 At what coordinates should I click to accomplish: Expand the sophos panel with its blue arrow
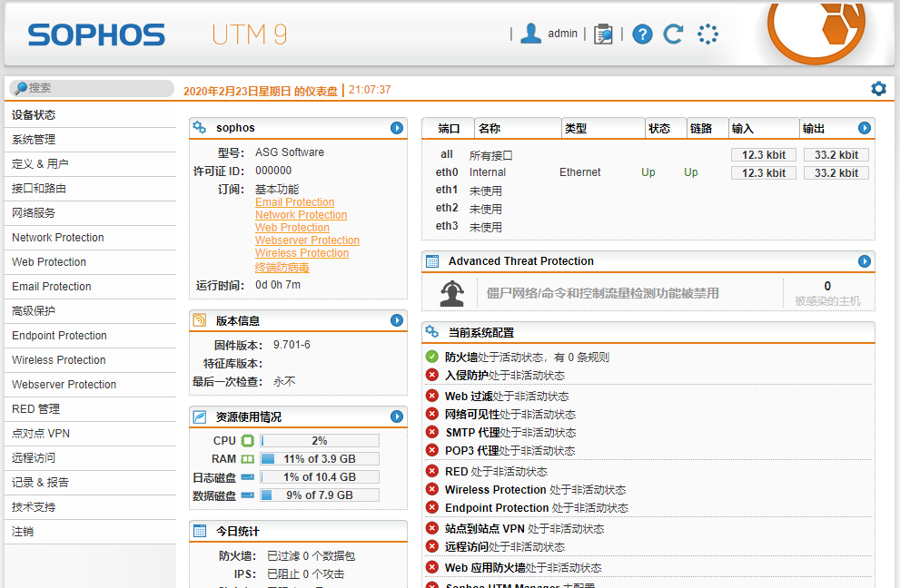(397, 128)
